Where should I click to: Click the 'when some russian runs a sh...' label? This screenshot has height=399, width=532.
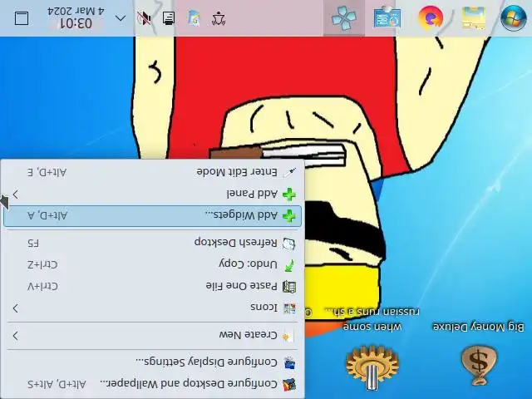(372, 319)
